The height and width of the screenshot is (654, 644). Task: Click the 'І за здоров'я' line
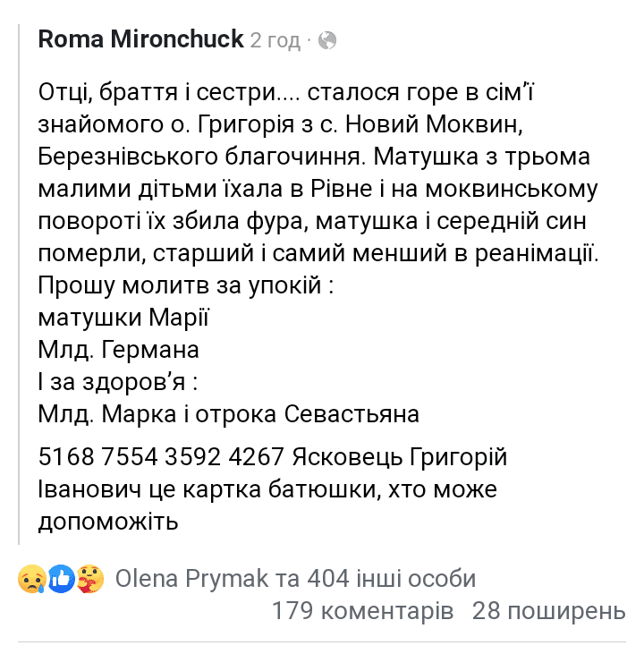coord(118,382)
